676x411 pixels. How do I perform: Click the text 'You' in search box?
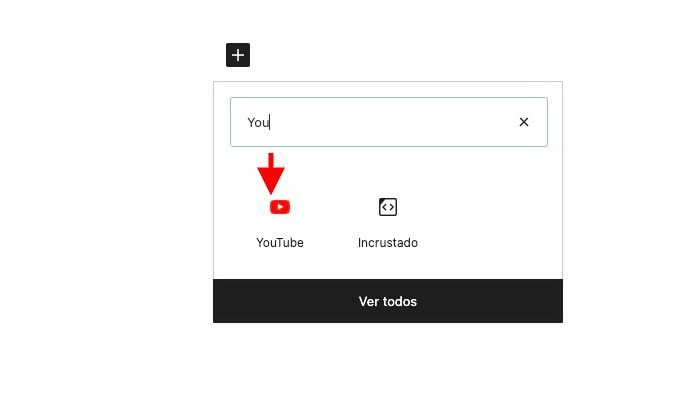point(258,122)
